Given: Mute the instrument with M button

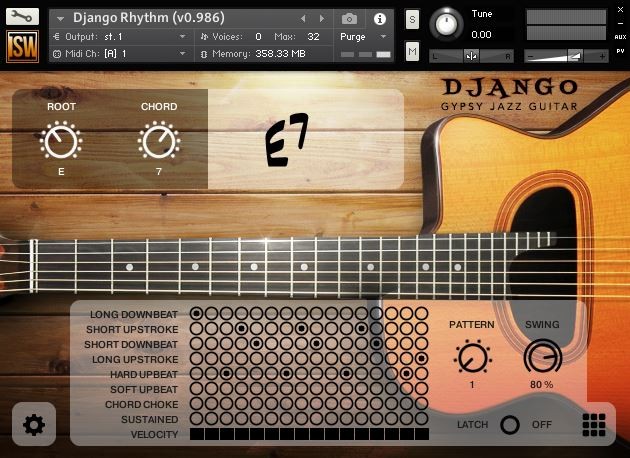Looking at the screenshot, I should coord(412,51).
